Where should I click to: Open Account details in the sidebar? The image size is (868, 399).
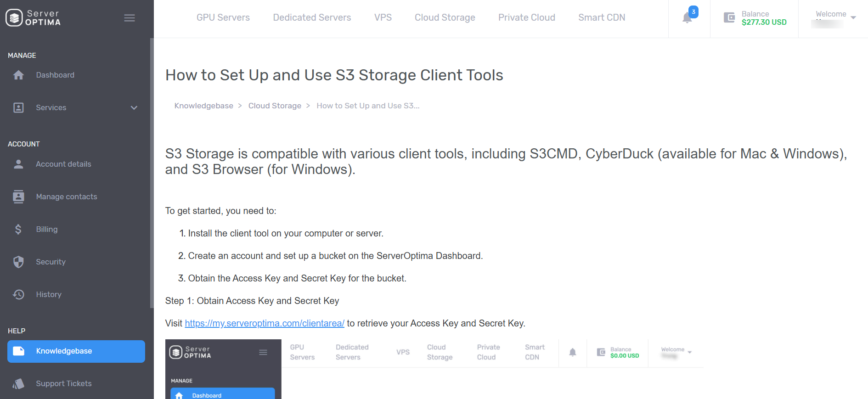point(63,164)
